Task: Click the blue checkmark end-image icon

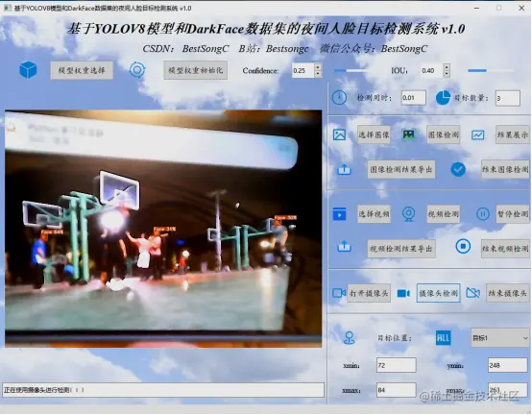Action: pos(458,169)
